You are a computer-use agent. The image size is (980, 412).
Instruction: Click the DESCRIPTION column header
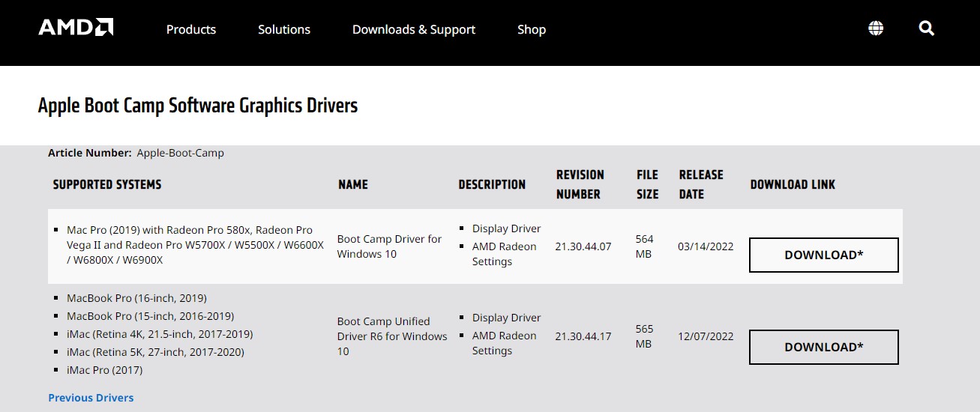coord(492,184)
